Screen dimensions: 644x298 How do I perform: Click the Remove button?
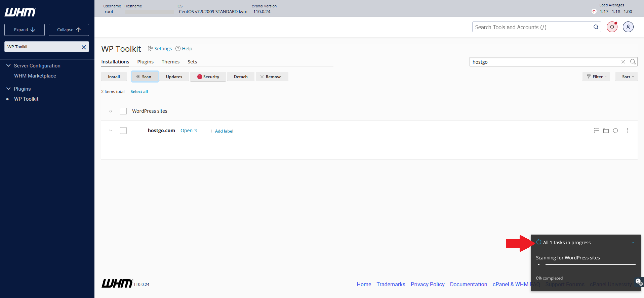(x=272, y=77)
